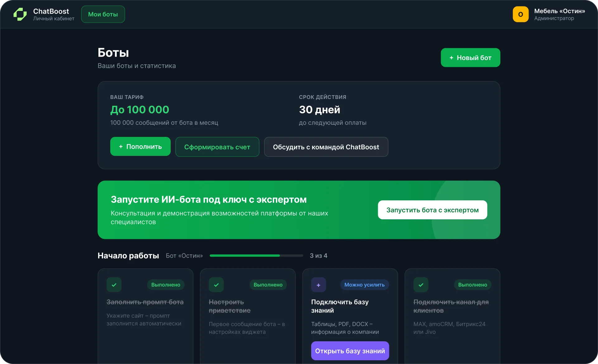The height and width of the screenshot is (364, 598).
Task: Click the Настроить приветствие title
Action: click(x=230, y=306)
